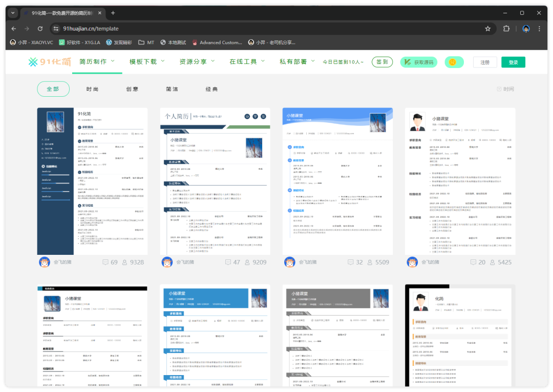Viewport: 553px width, 392px height.
Task: Reload the page with refresh icon
Action: pos(40,29)
